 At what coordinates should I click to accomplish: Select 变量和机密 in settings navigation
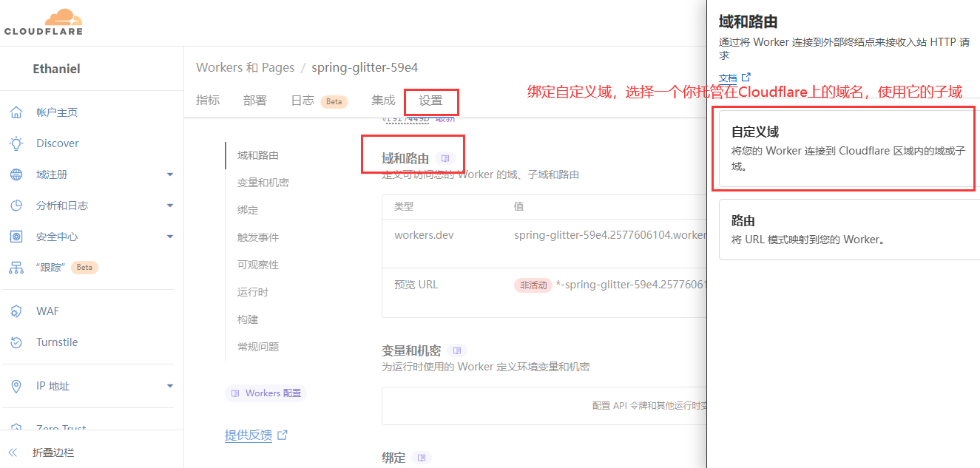tap(263, 183)
